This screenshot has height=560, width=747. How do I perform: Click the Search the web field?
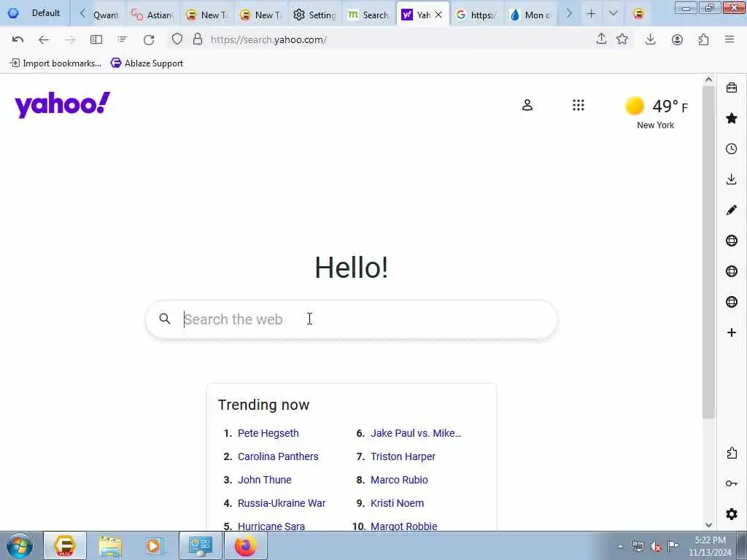(351, 319)
